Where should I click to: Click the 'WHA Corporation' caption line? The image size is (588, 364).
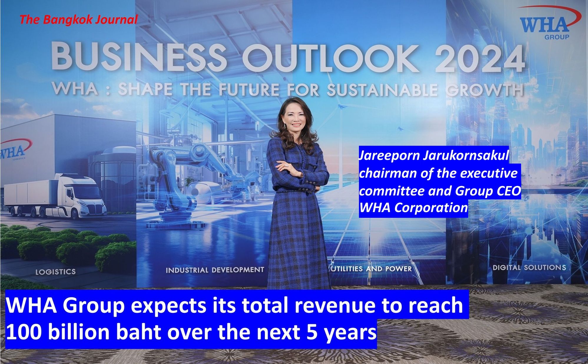click(x=413, y=207)
